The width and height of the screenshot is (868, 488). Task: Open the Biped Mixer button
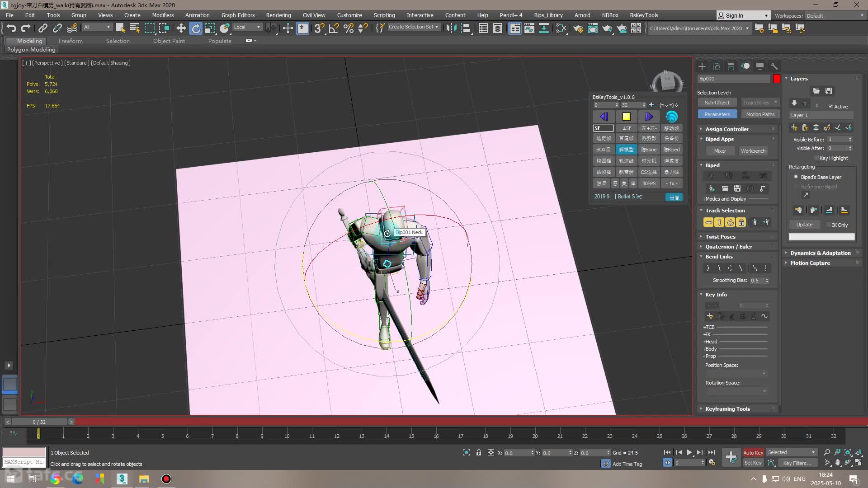[720, 151]
